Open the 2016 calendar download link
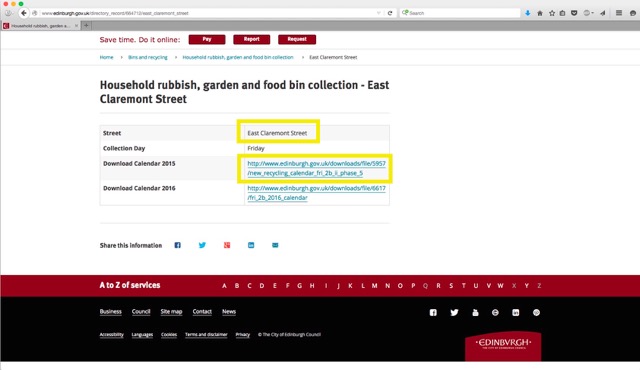This screenshot has width=640, height=370. pos(316,193)
